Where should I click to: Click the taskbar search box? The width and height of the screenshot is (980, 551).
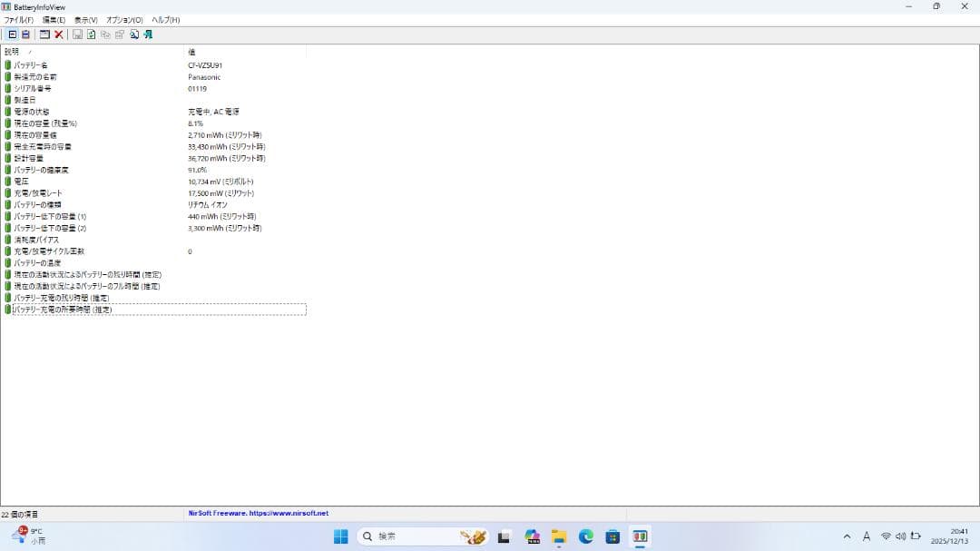(x=399, y=536)
